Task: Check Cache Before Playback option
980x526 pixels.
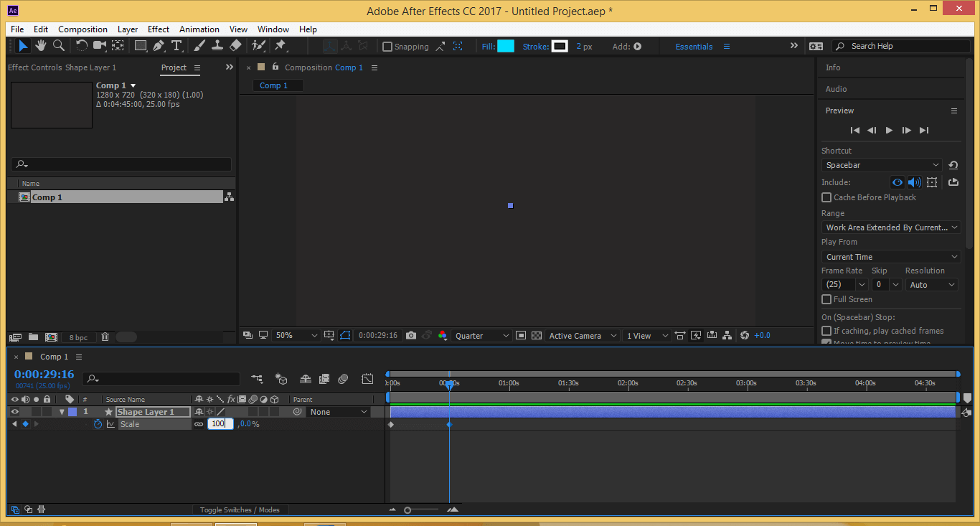Action: coord(826,197)
